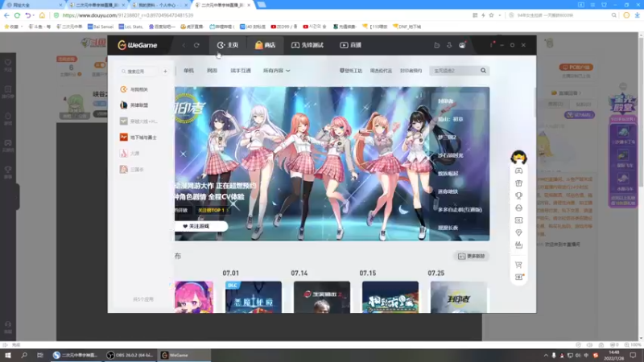Click the browser reload icon

click(x=17, y=15)
